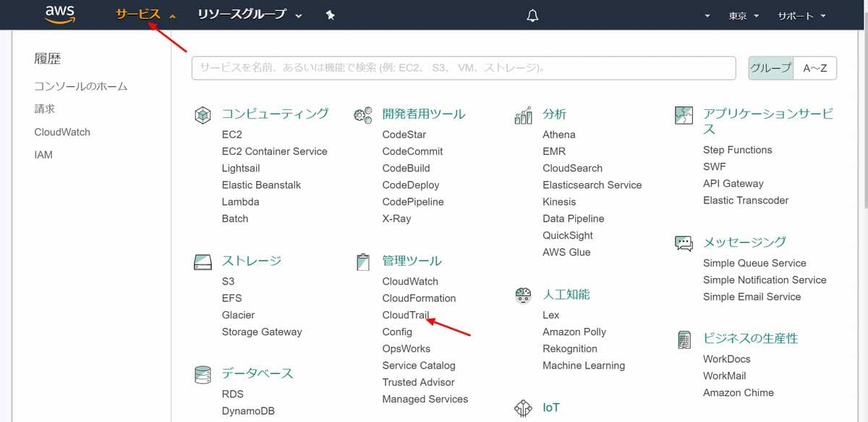Select the グループ view toggle
The image size is (868, 422).
(x=770, y=68)
